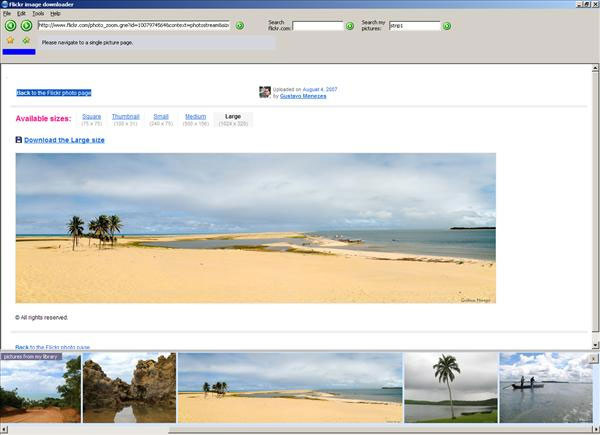Click the web page scrollbar down arrow
Viewport: 600px width, 435px height.
[595, 345]
